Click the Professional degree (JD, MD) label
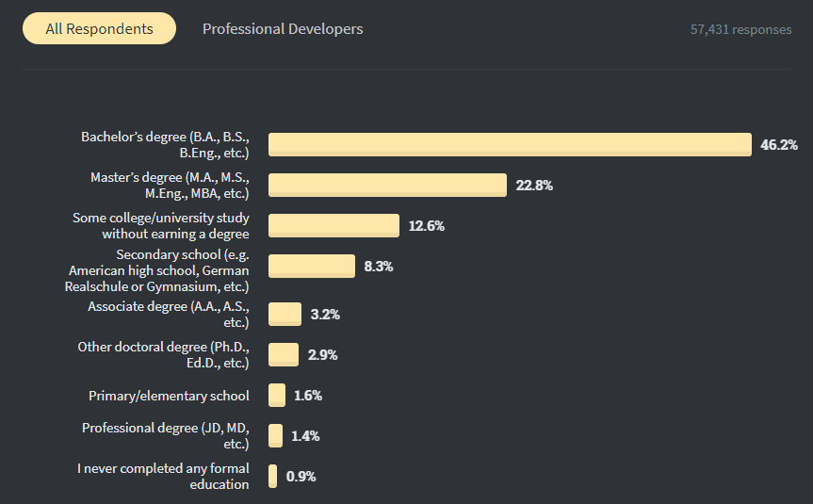The width and height of the screenshot is (813, 504). tap(166, 435)
